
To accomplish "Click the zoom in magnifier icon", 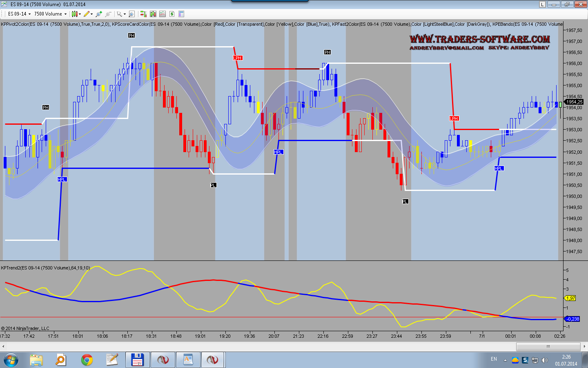I will 98,14.
